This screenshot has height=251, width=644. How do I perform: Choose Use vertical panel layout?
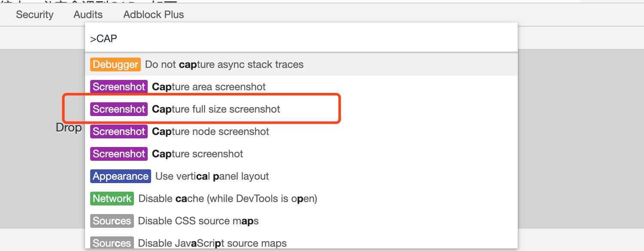click(212, 176)
